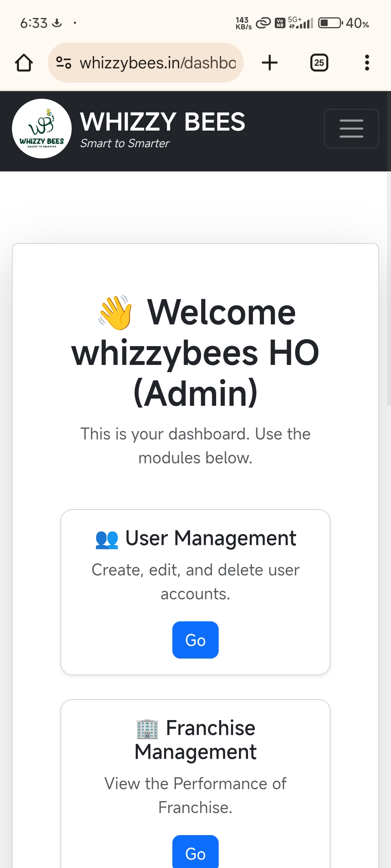Click 'Create, edit, and delete user accounts' text
The image size is (391, 868).
tap(195, 582)
